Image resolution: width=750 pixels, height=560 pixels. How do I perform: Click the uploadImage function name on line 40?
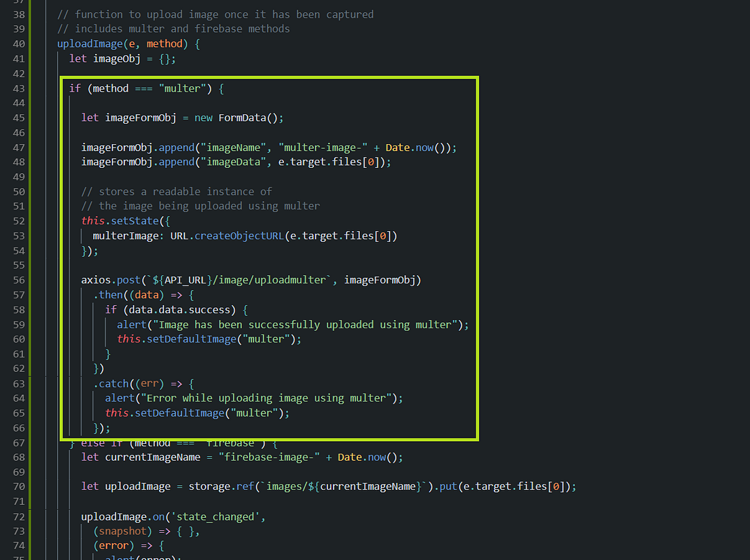(x=88, y=43)
